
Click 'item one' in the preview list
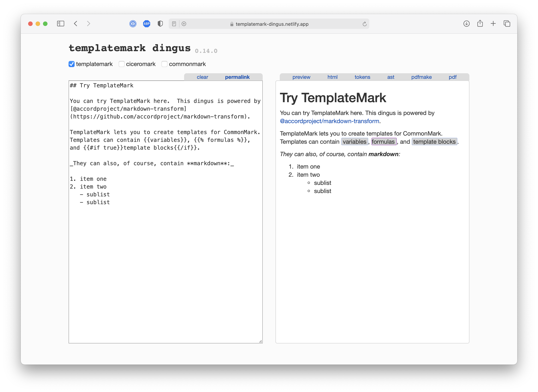point(308,167)
